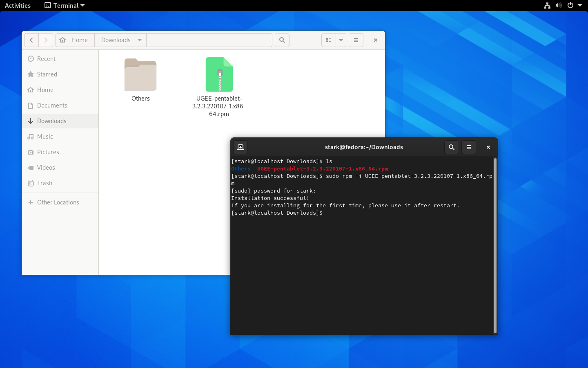The image size is (588, 368).
Task: Click Downloads path segment label
Action: click(x=116, y=40)
